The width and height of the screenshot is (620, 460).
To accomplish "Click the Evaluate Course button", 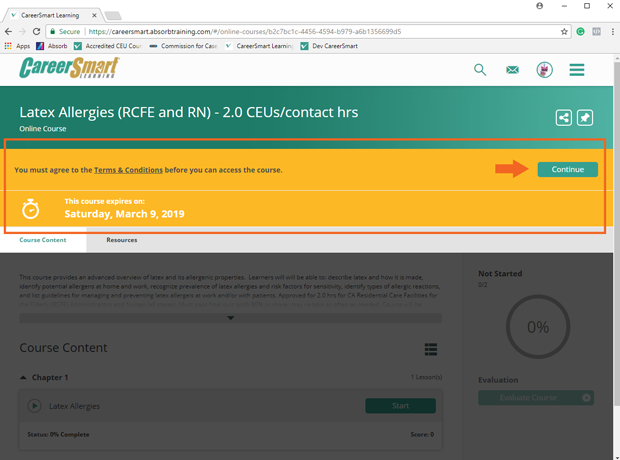I will pos(536,398).
